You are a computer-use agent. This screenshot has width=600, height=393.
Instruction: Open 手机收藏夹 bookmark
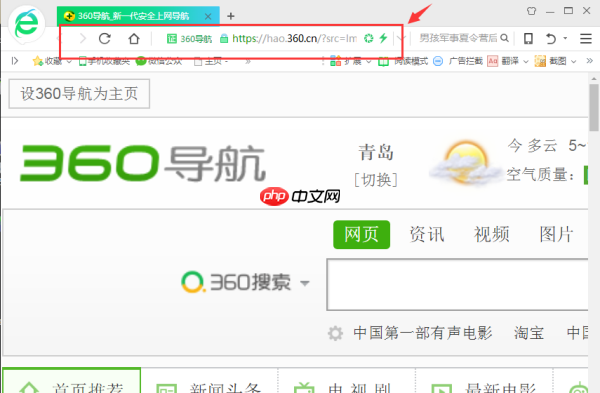click(x=104, y=61)
